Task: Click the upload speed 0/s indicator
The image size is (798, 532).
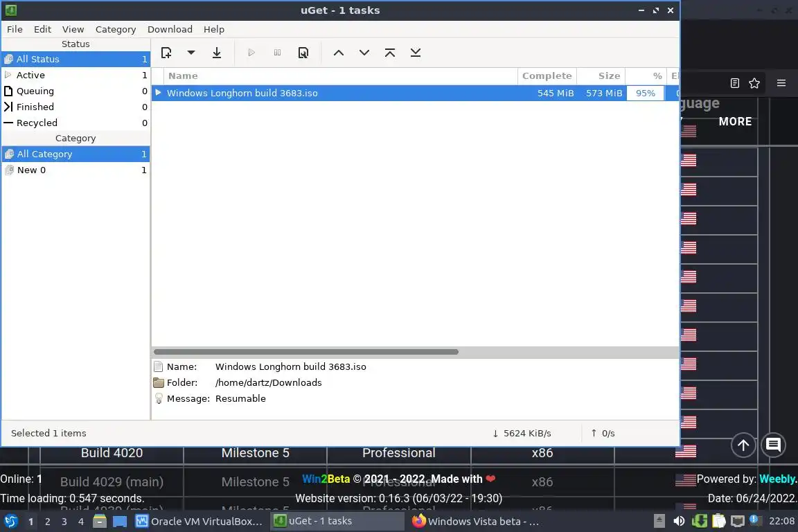Action: [603, 433]
